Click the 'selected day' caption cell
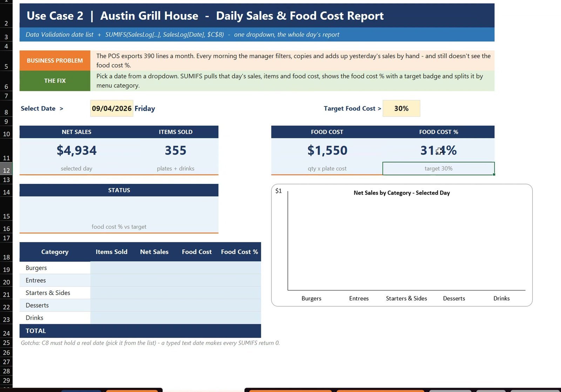Screen dimensions: 561x392 [76, 169]
